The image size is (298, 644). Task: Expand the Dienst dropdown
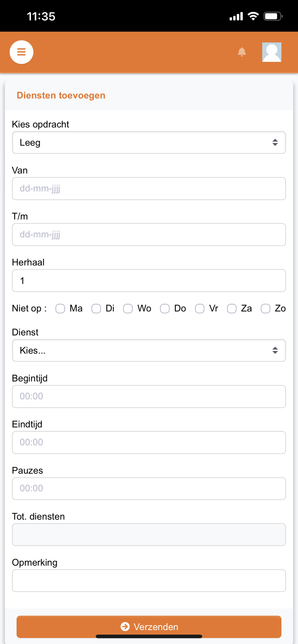click(x=149, y=350)
